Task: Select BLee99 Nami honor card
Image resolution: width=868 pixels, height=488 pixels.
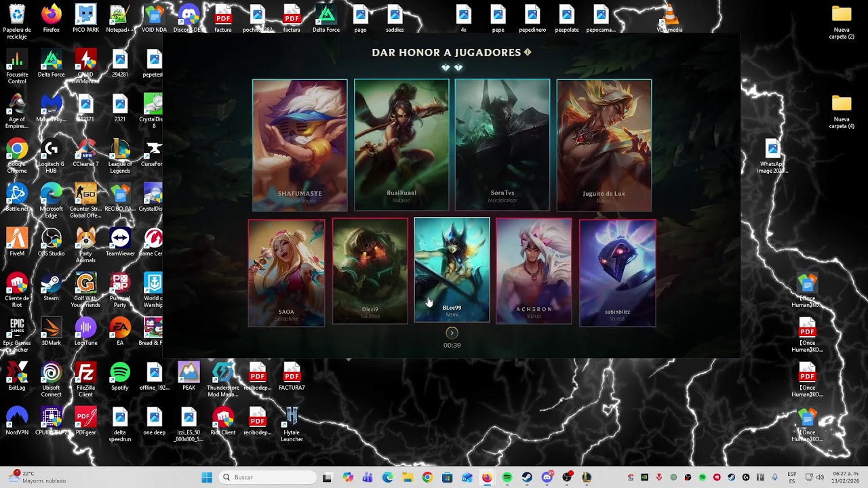Action: click(452, 270)
